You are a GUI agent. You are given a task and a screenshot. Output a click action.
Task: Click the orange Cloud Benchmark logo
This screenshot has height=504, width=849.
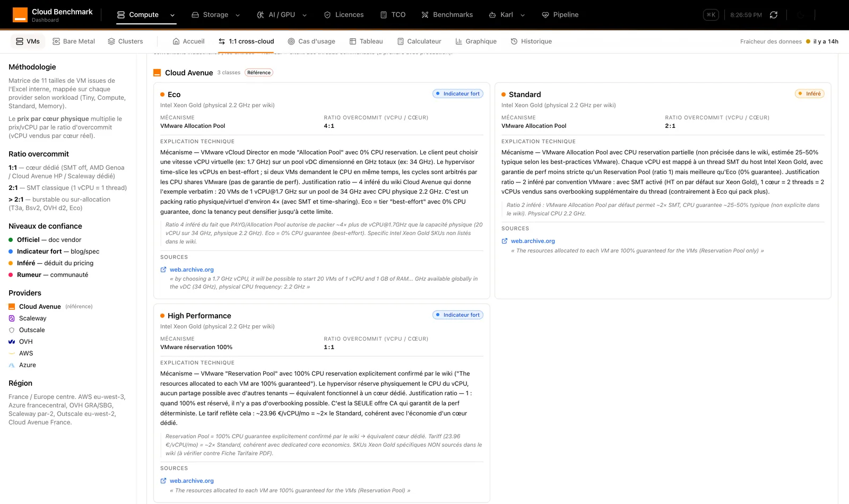pos(20,15)
